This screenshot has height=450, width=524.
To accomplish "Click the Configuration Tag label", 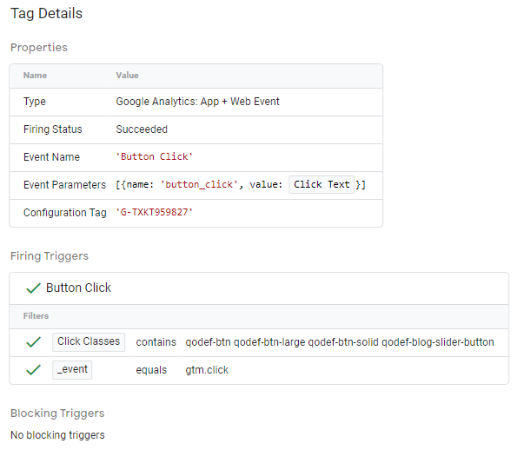I will (x=65, y=212).
